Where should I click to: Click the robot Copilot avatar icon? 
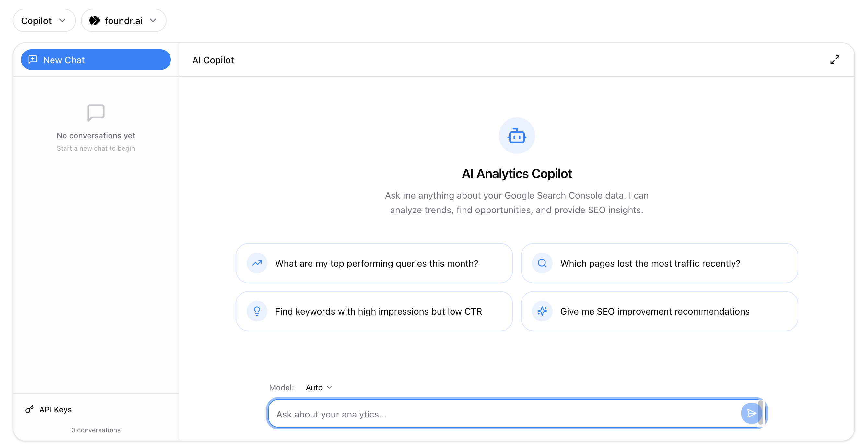point(517,136)
